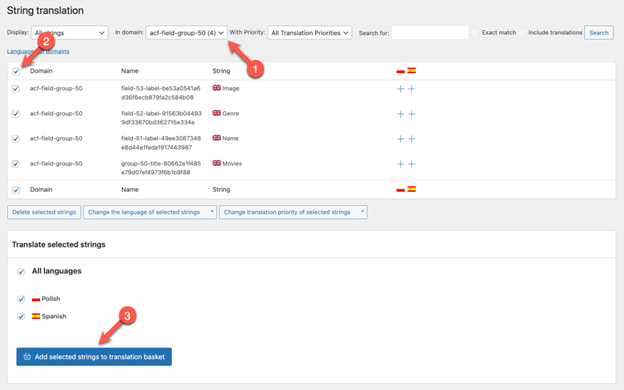The image size is (624, 390).
Task: Expand Change the language of selected strings
Action: tap(150, 212)
